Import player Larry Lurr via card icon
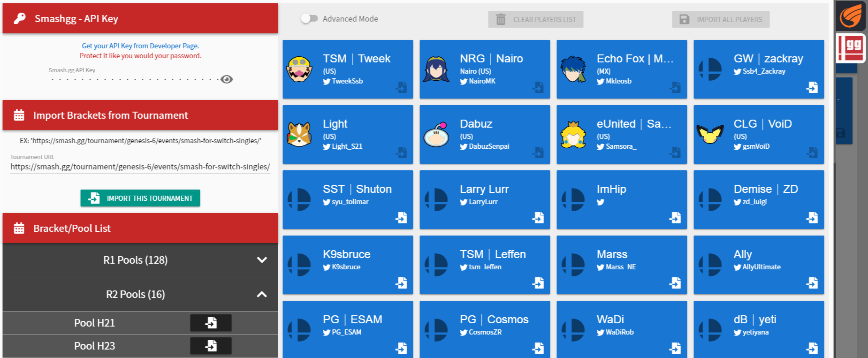 [538, 218]
